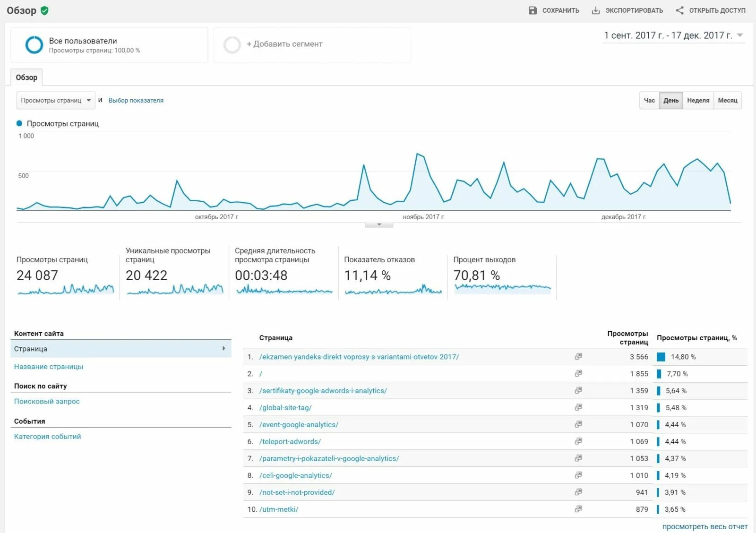
Task: Click the Страница column header
Action: coord(276,338)
